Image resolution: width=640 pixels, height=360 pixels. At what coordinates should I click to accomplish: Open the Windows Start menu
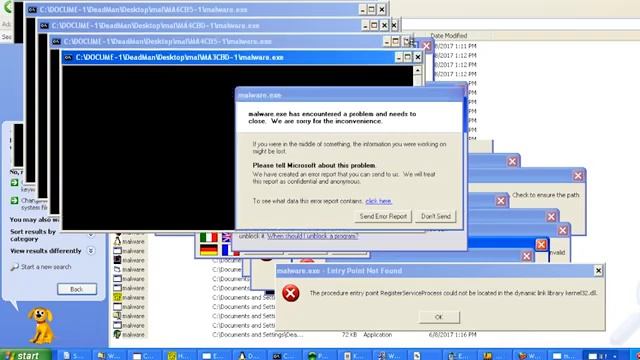point(25,355)
